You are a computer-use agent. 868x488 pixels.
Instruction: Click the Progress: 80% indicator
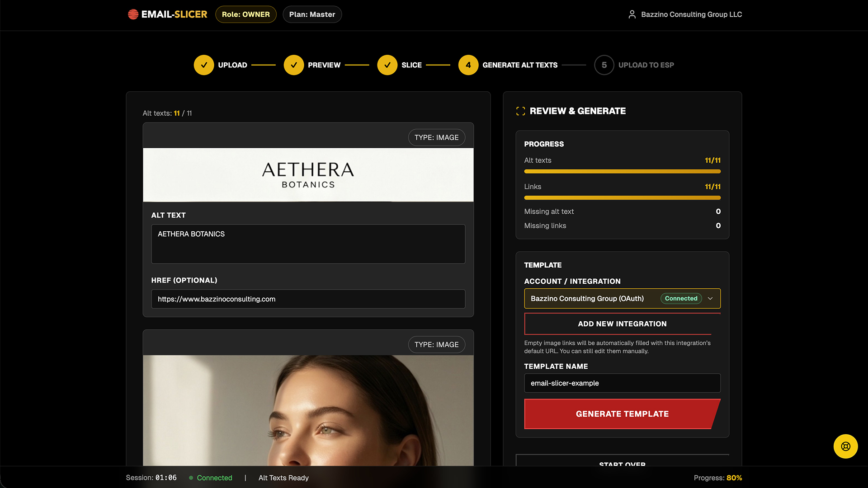coord(718,478)
